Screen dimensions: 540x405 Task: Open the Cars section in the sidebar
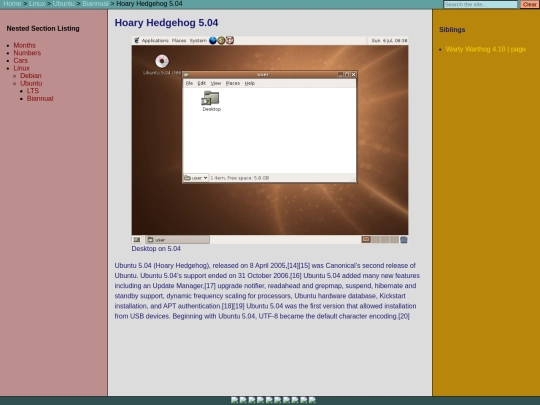20,61
